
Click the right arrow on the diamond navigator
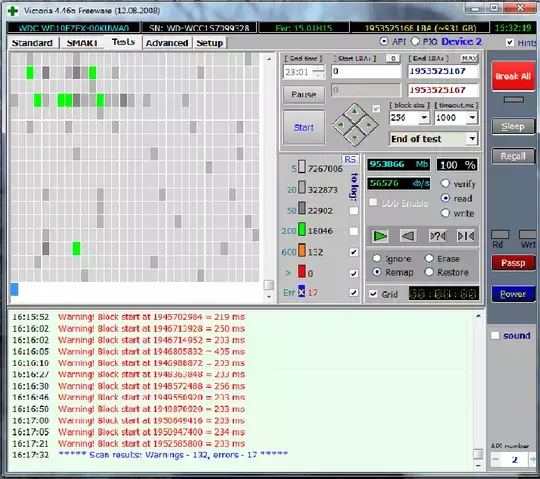click(x=368, y=124)
